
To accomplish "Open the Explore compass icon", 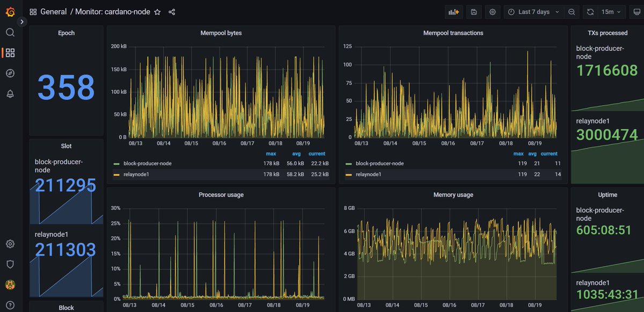I will 10,73.
